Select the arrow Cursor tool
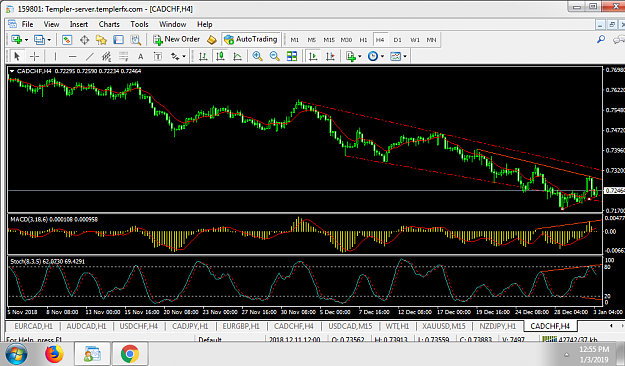Viewport: 625px width, 366px height. click(17, 56)
